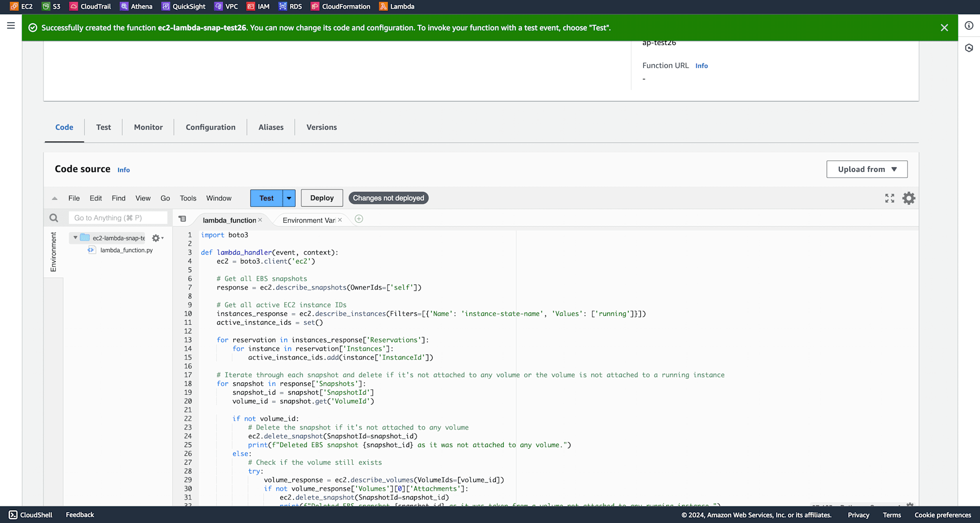980x523 pixels.
Task: Open the Test button dropdown arrow
Action: 289,198
